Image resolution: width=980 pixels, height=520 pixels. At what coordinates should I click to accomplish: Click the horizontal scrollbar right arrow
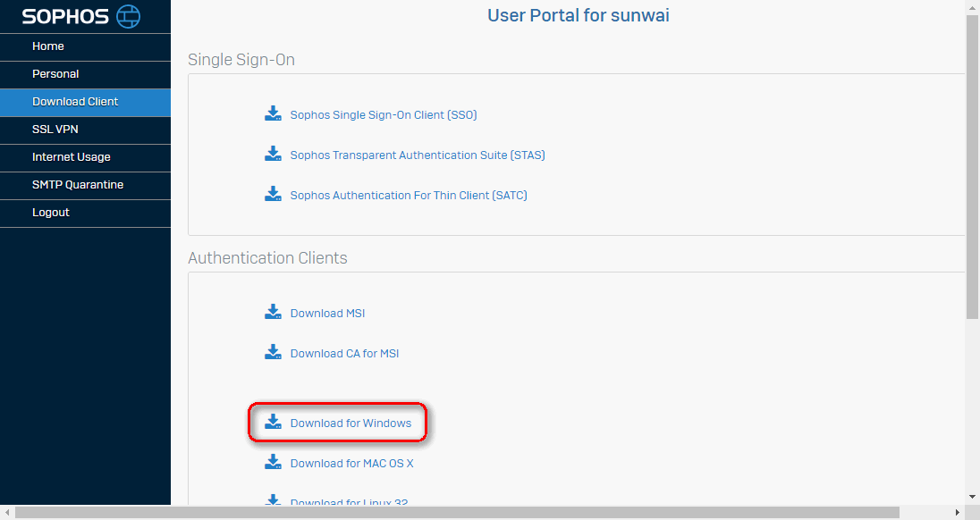point(957,513)
